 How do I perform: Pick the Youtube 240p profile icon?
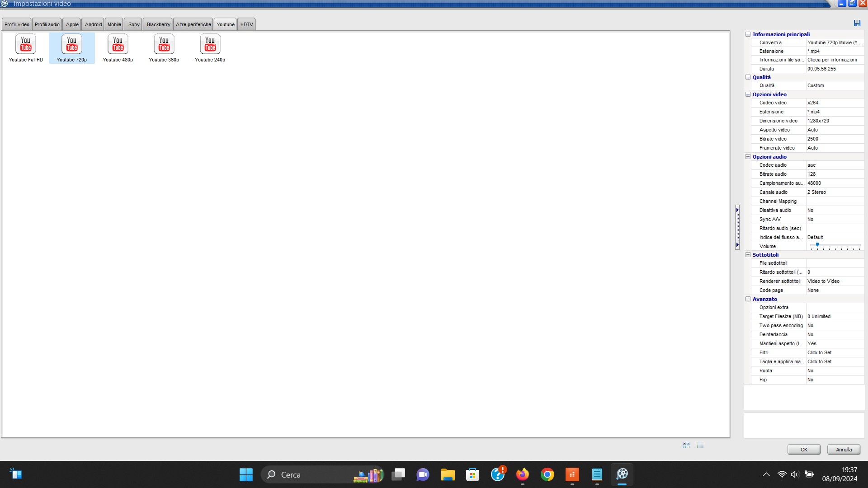[x=210, y=45]
